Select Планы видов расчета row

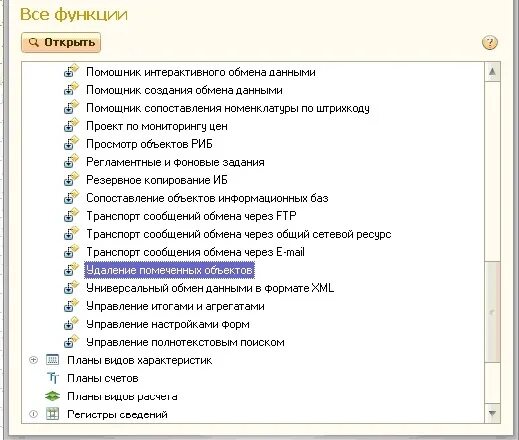122,396
